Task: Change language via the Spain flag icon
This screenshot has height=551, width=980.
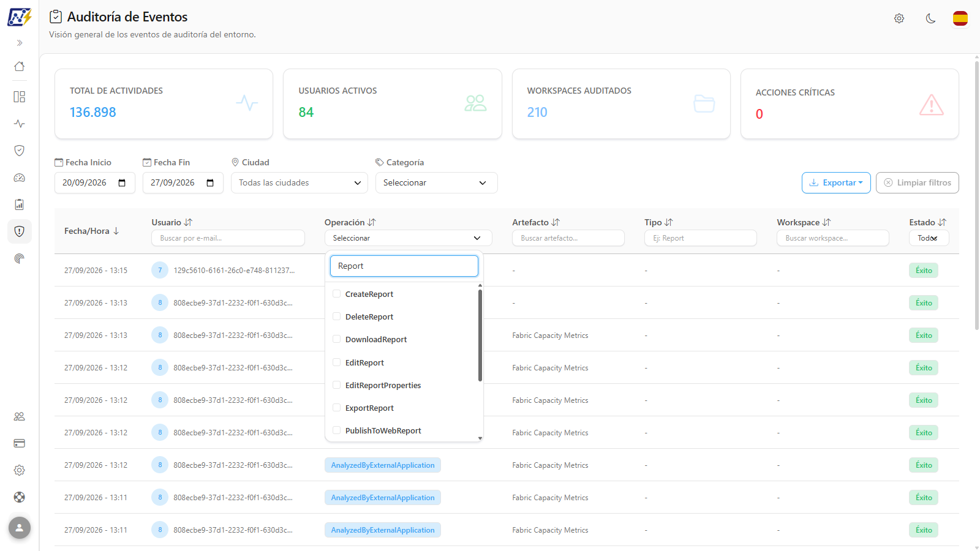Action: [x=960, y=18]
